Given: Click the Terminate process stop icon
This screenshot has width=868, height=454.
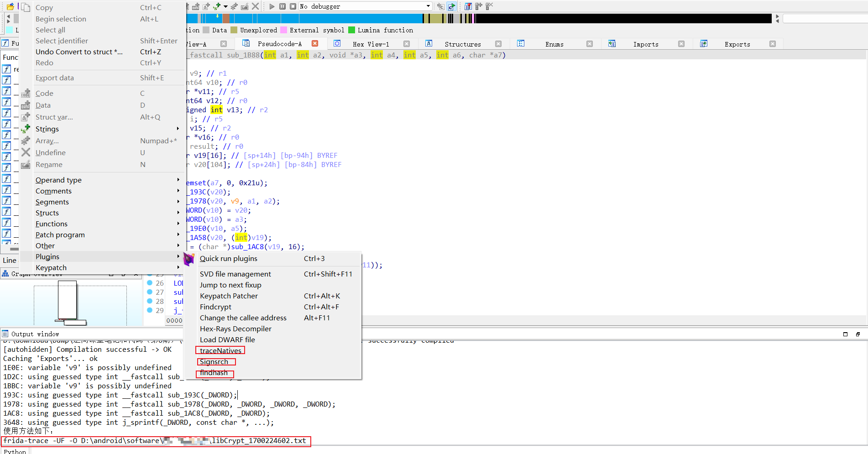Looking at the screenshot, I should 293,6.
